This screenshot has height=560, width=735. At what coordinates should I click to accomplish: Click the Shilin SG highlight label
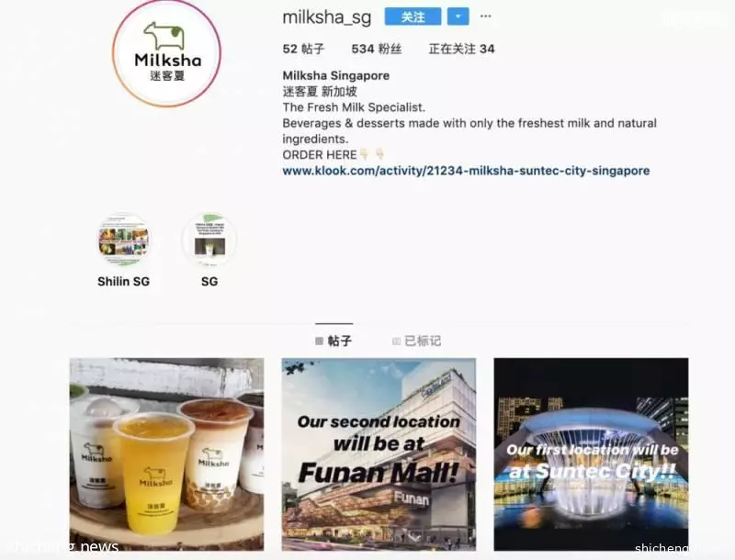(124, 282)
